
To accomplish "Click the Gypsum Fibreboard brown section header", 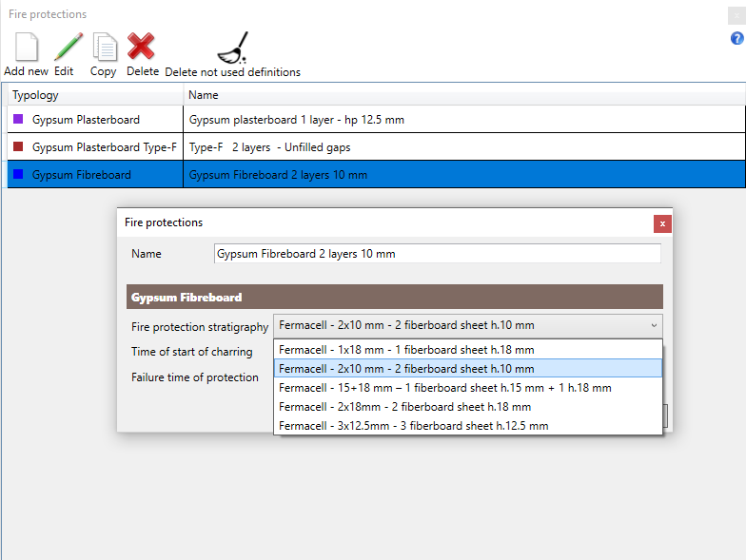I will click(x=394, y=297).
